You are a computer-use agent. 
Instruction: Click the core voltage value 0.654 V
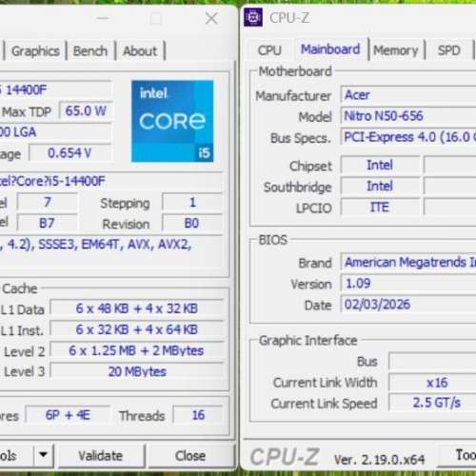[x=69, y=153]
